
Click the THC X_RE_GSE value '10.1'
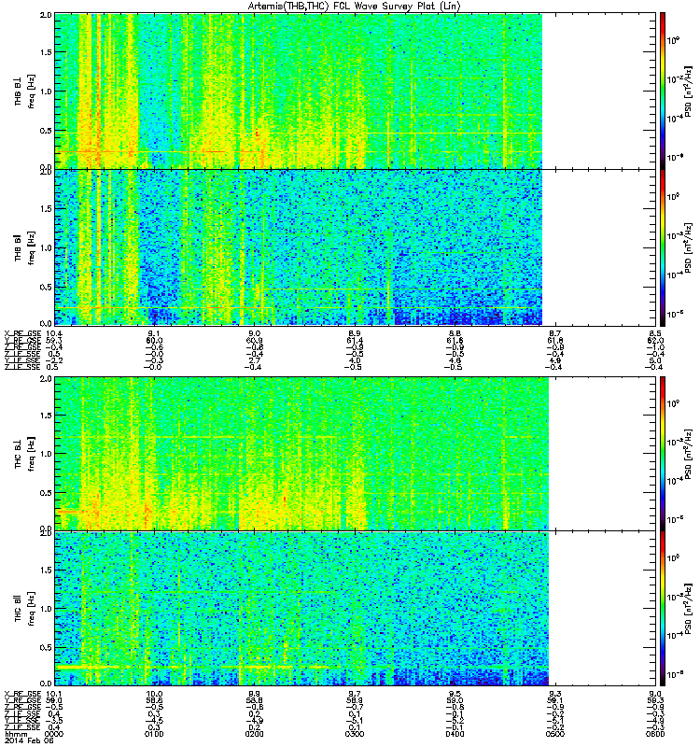pyautogui.click(x=54, y=694)
